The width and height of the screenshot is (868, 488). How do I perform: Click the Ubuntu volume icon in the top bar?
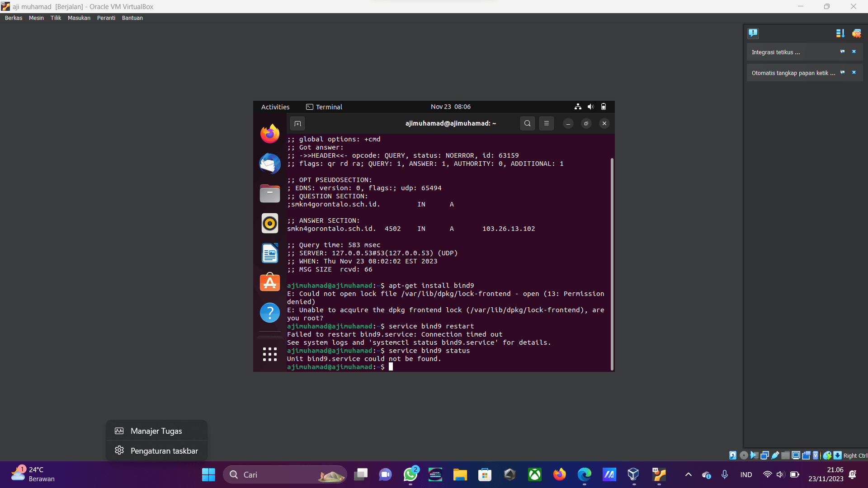click(590, 107)
